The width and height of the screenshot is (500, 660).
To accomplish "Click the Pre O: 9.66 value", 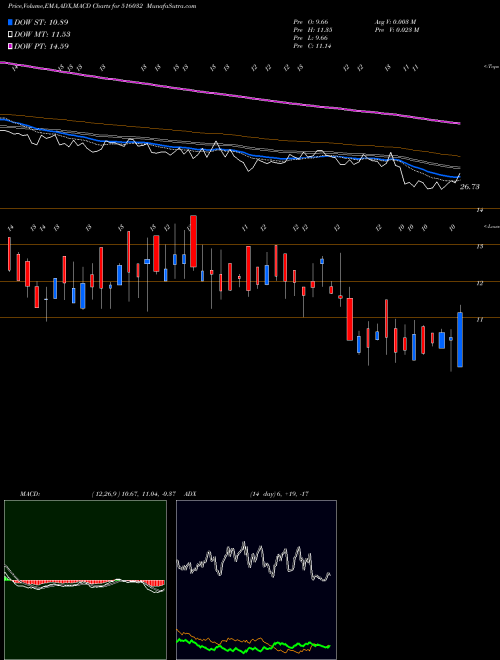I will click(x=313, y=22).
